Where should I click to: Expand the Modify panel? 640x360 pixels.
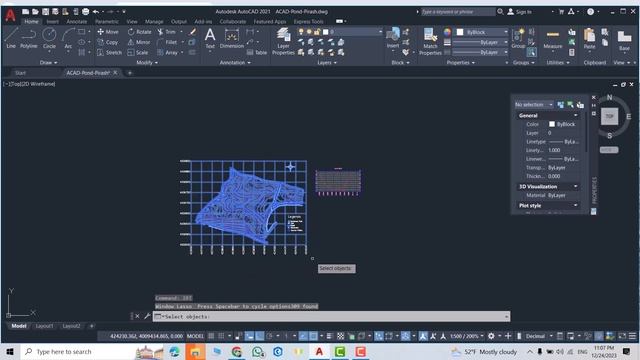point(147,62)
